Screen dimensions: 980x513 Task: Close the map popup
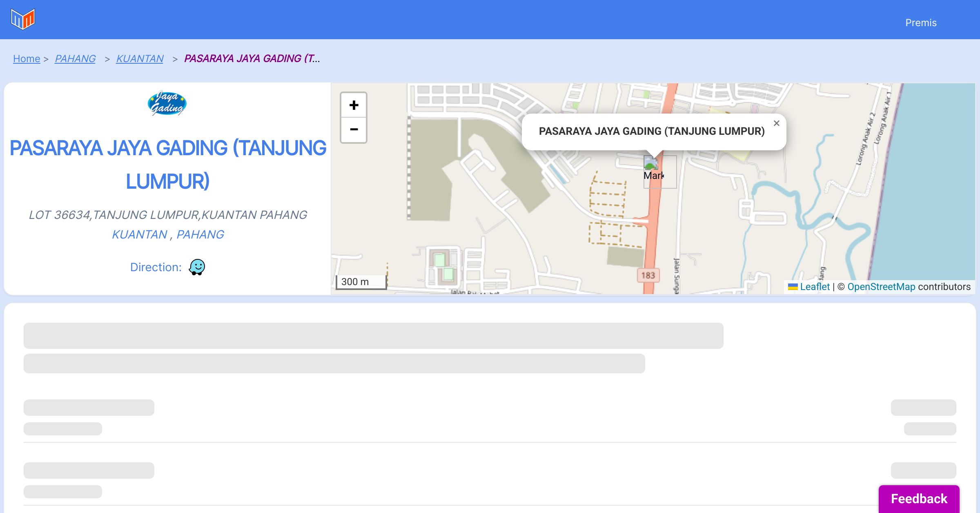(x=776, y=123)
